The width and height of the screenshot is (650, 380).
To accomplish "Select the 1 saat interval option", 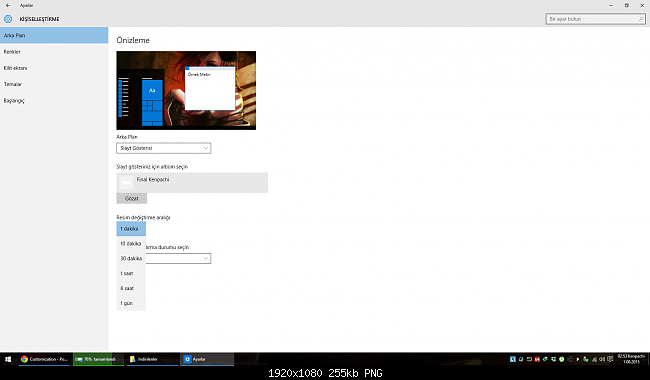I will click(131, 274).
